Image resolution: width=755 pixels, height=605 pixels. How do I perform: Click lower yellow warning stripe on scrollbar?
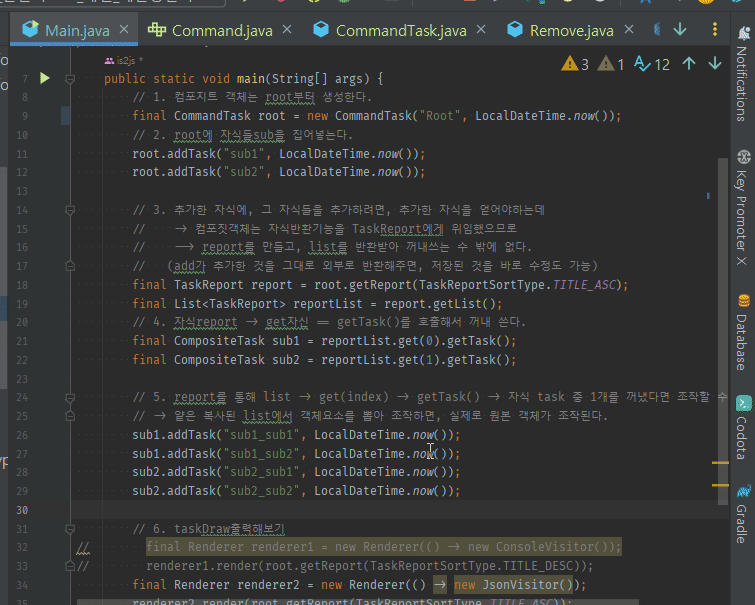(x=720, y=485)
